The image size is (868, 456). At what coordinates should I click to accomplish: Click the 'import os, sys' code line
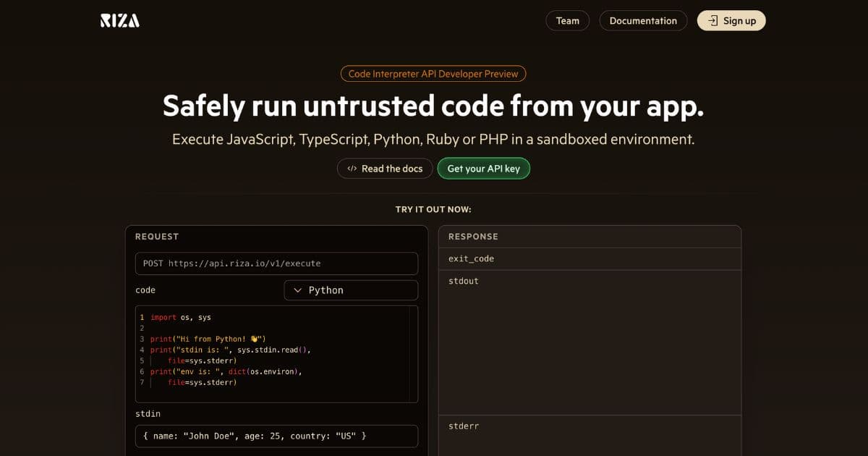click(x=181, y=317)
